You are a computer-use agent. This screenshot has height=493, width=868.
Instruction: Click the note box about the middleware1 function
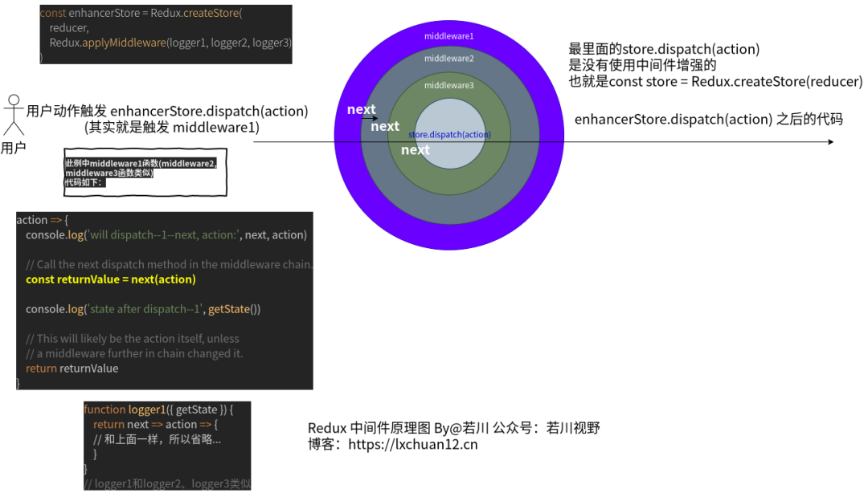click(x=145, y=172)
